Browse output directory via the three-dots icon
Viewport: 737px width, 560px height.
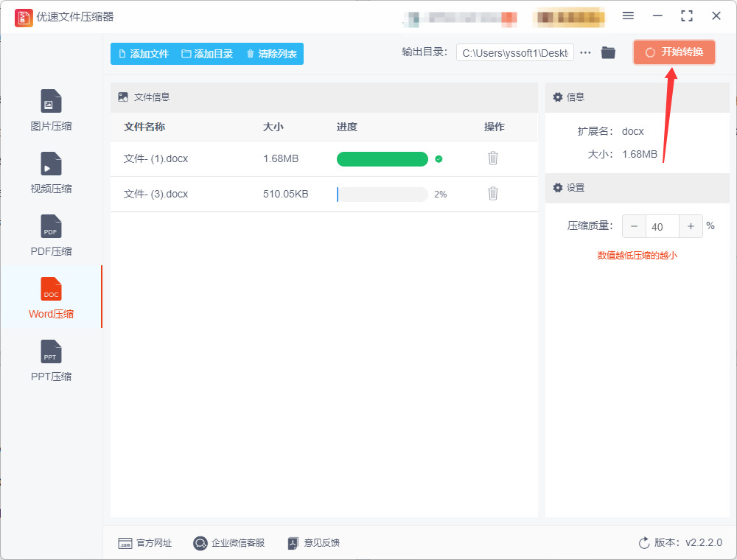(x=585, y=52)
